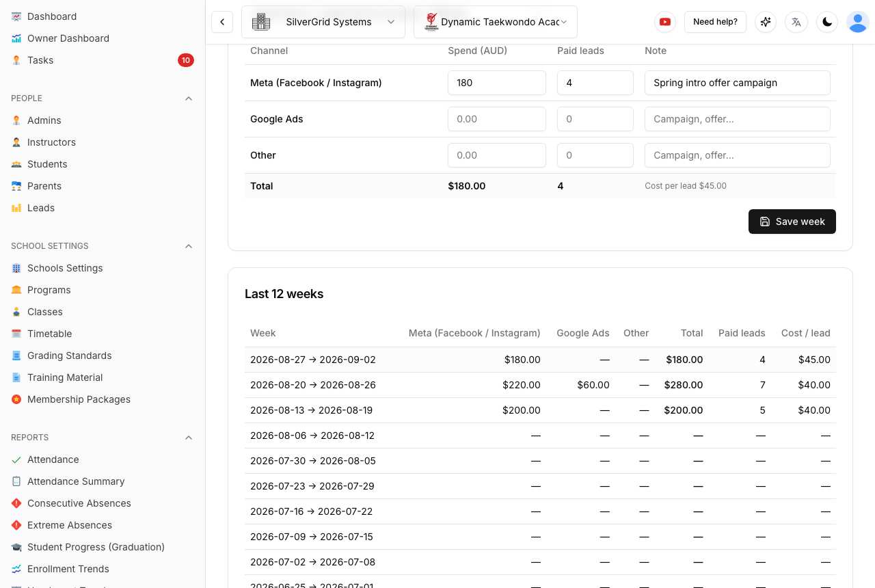Click the Instructors sidebar icon

tap(16, 142)
